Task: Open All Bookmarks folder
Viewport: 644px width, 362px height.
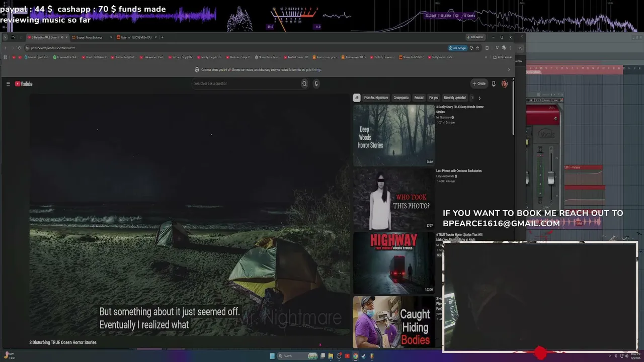Action: coord(503,57)
